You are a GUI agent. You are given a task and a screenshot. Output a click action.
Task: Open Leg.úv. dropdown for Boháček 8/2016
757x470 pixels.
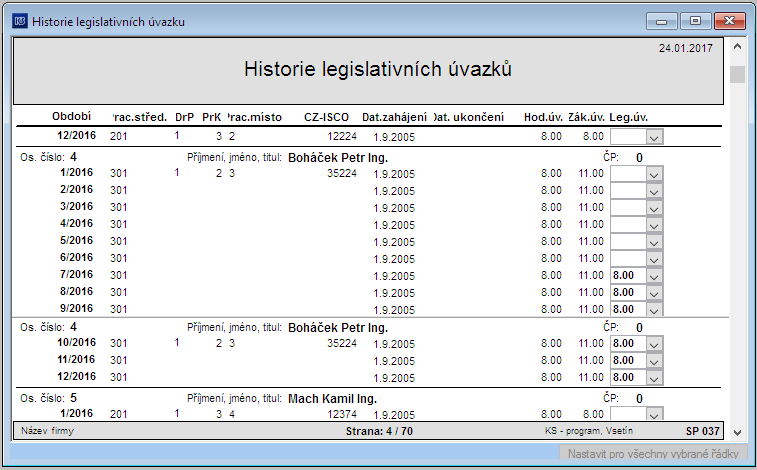pyautogui.click(x=654, y=292)
